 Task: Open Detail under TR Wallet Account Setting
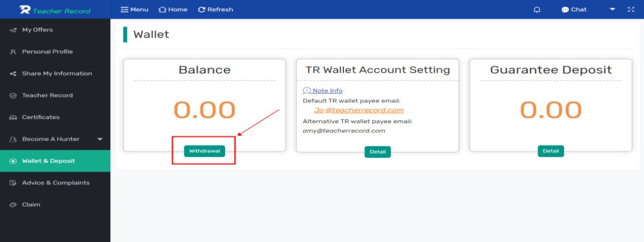pyautogui.click(x=377, y=152)
